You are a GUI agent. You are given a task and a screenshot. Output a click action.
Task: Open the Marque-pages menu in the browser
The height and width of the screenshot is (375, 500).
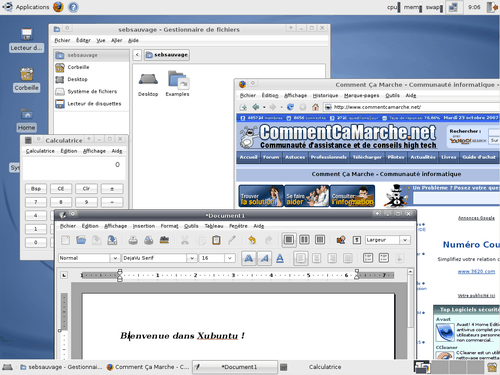362,95
